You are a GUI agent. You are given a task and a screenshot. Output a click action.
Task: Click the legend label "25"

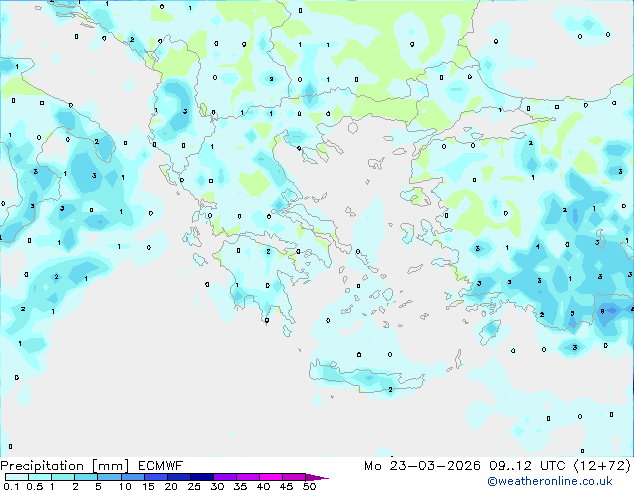pyautogui.click(x=194, y=486)
